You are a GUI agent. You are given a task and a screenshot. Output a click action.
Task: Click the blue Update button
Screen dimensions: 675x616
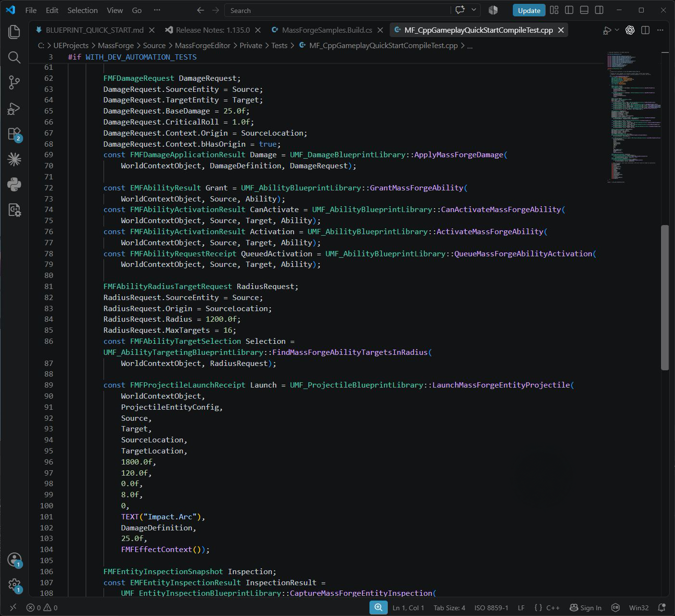coord(529,10)
